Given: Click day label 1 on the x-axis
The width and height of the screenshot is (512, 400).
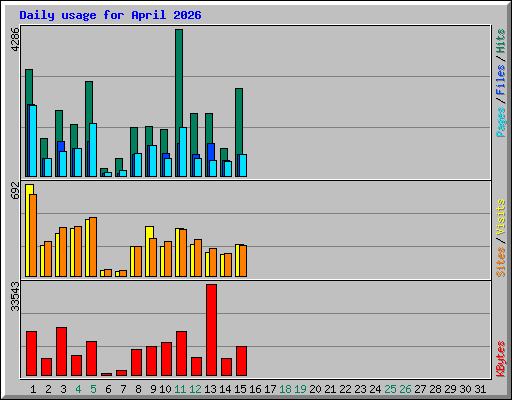Looking at the screenshot, I should tap(33, 389).
